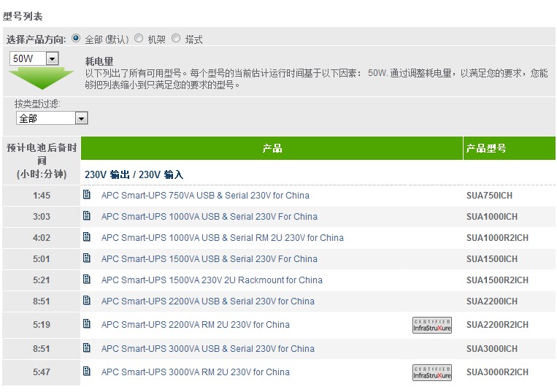Screen dimensions: 557x392
Task: Click runtime value 3:03
Action: coord(42,217)
